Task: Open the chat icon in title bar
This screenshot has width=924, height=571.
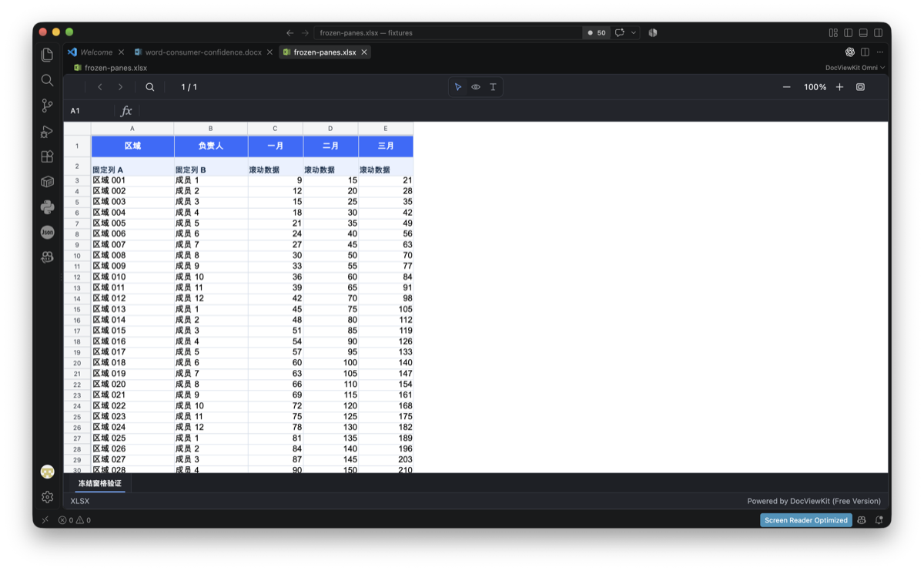Action: (x=619, y=33)
